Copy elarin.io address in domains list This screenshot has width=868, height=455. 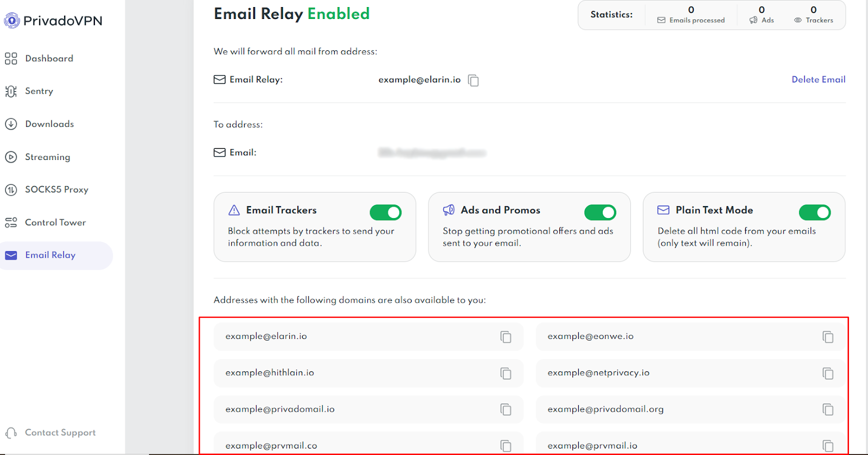click(x=506, y=337)
